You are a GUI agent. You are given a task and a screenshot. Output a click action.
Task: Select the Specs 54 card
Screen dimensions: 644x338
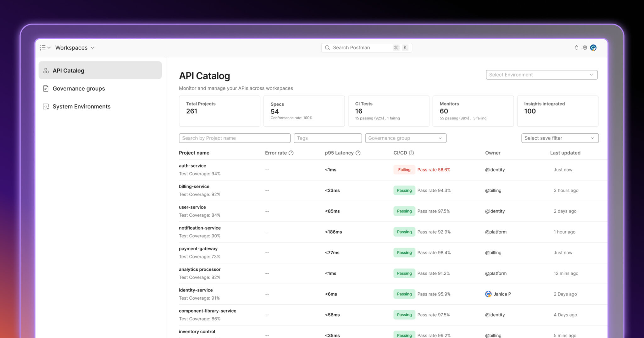pos(304,111)
